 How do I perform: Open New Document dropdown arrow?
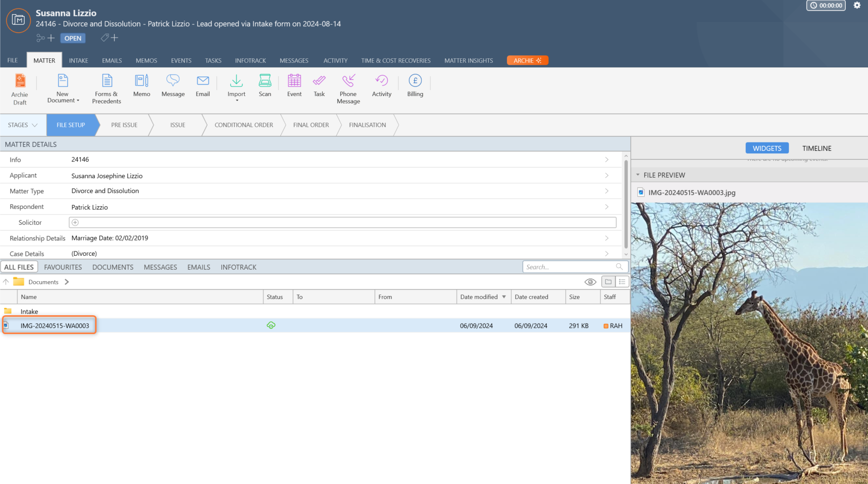click(x=78, y=100)
